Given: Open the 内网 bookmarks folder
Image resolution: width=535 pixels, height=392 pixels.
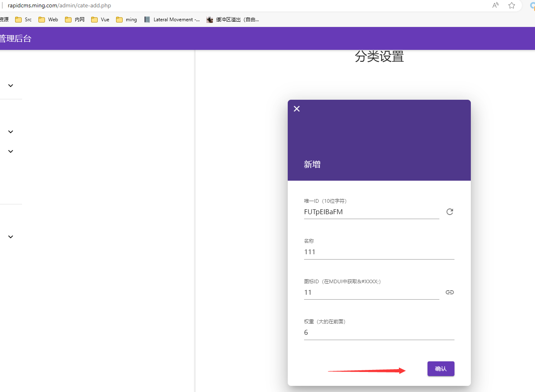Looking at the screenshot, I should tap(74, 19).
